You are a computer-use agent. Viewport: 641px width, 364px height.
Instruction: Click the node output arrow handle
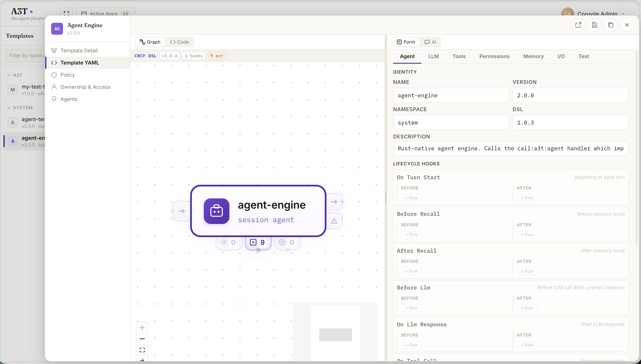tap(335, 202)
